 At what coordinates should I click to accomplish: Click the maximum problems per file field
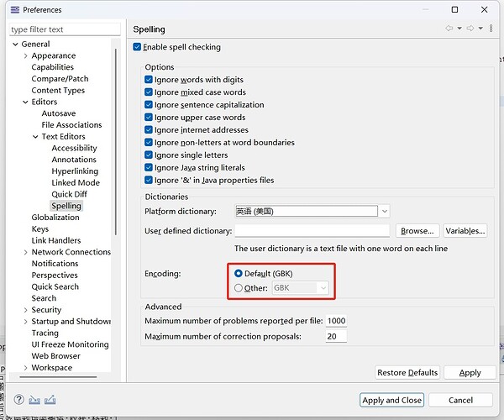point(336,321)
